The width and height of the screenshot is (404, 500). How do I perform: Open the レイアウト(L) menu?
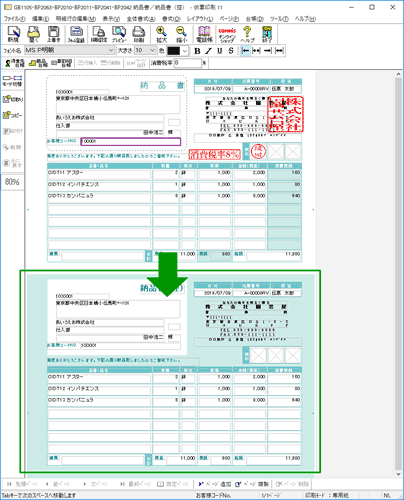200,19
